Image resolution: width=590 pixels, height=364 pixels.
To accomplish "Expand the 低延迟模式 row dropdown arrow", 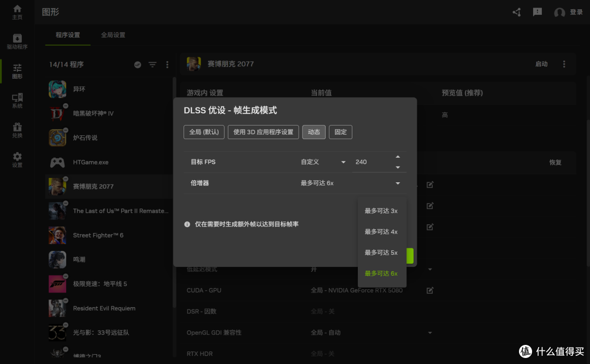I will point(430,269).
